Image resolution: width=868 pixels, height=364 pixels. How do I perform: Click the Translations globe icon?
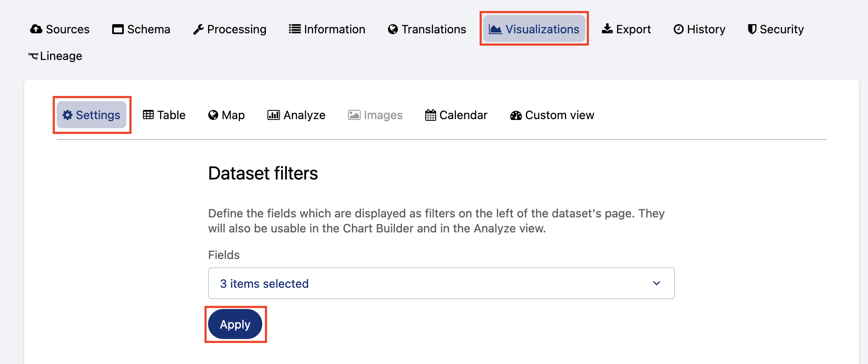coord(393,29)
